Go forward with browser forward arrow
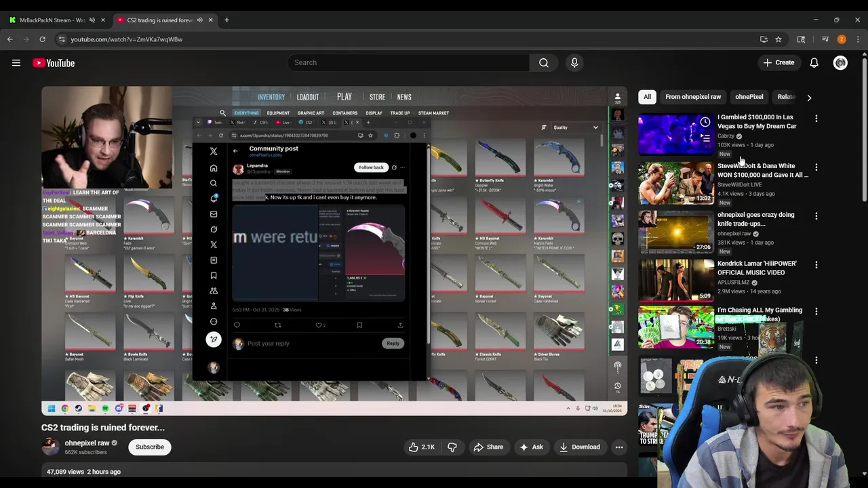Image resolution: width=868 pixels, height=488 pixels. tap(26, 39)
